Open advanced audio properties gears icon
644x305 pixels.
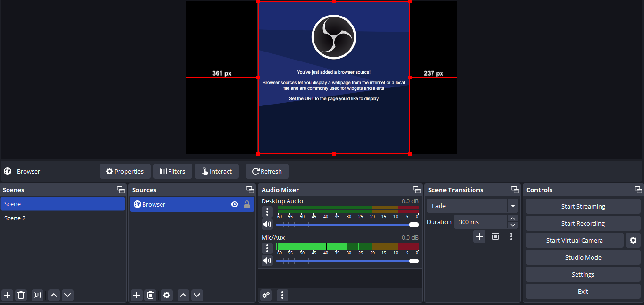pos(266,295)
